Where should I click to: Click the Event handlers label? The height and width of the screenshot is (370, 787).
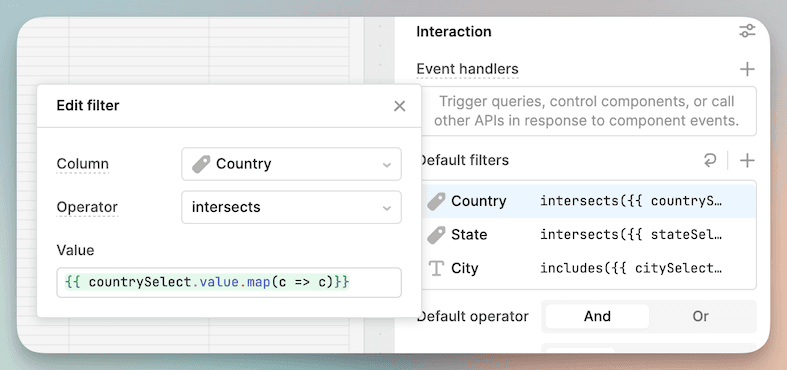(x=467, y=69)
